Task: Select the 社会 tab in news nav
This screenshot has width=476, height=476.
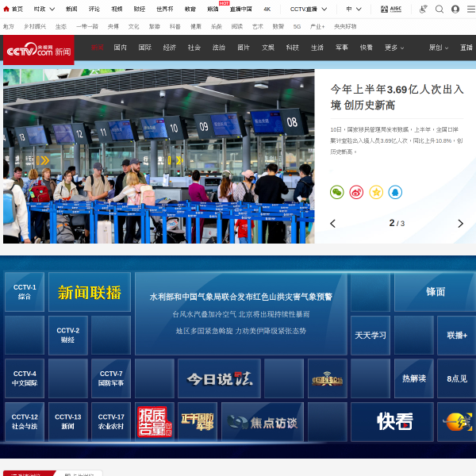Action: click(x=194, y=48)
